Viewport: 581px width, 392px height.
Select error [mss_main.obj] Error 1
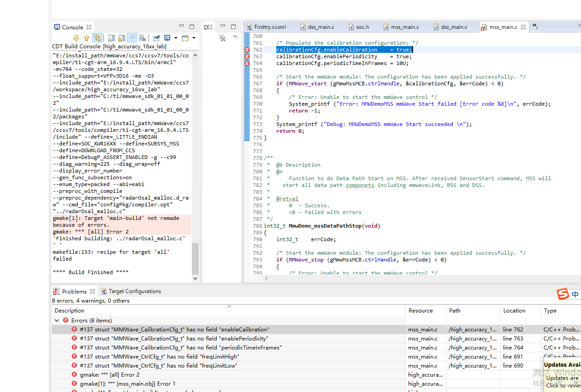pyautogui.click(x=128, y=384)
